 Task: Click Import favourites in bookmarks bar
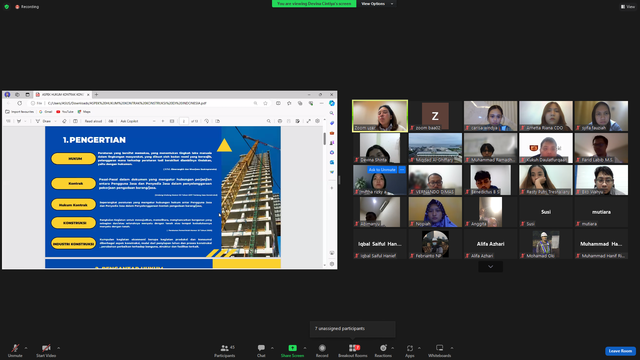point(20,112)
